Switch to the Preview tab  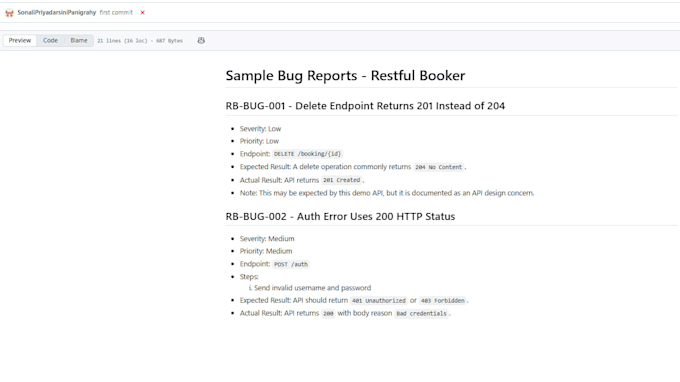[20, 40]
